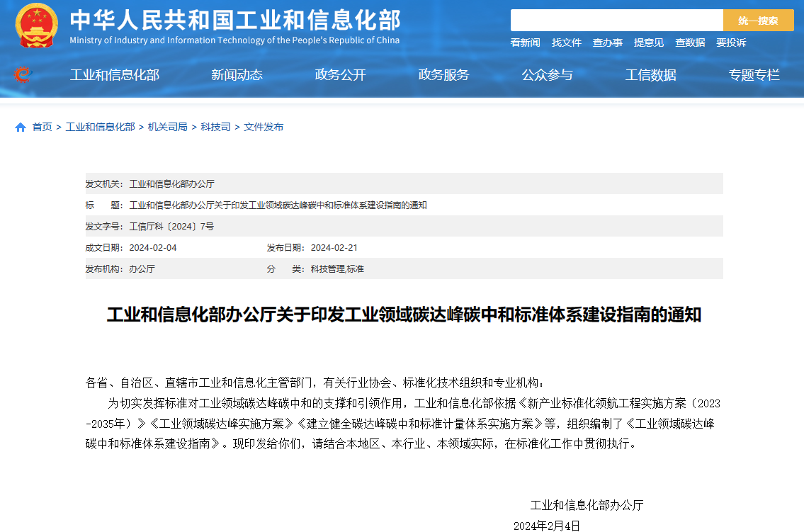Click the home icon before the breadcrumb
This screenshot has height=532, width=804.
click(19, 127)
